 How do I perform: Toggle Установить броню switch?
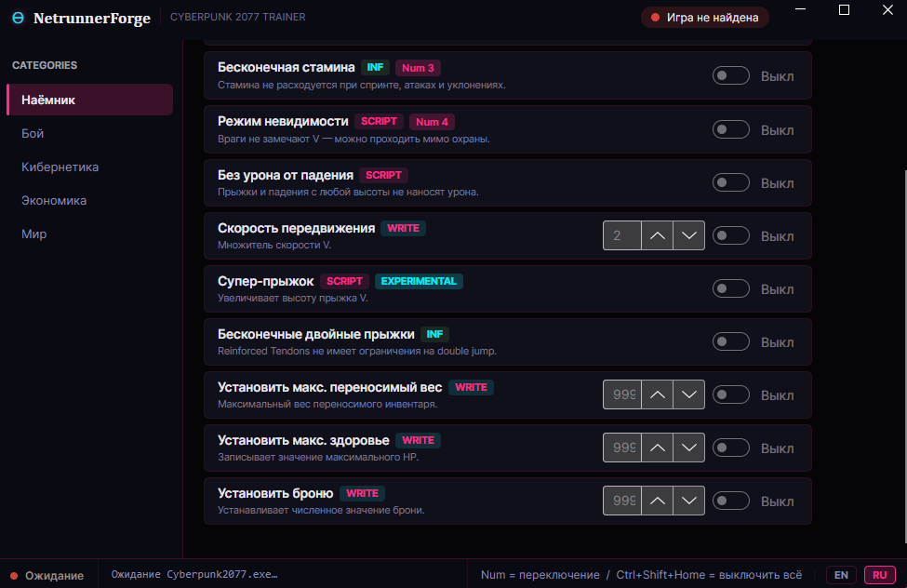click(730, 501)
